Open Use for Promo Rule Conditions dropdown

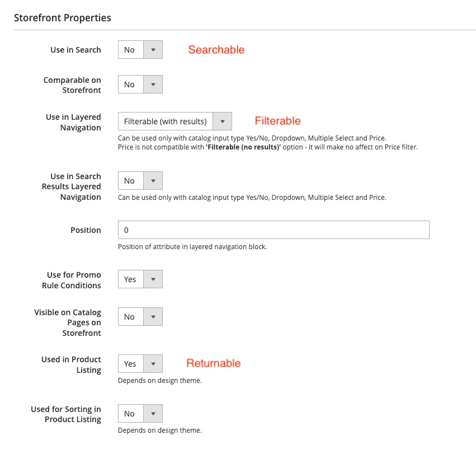[x=140, y=279]
